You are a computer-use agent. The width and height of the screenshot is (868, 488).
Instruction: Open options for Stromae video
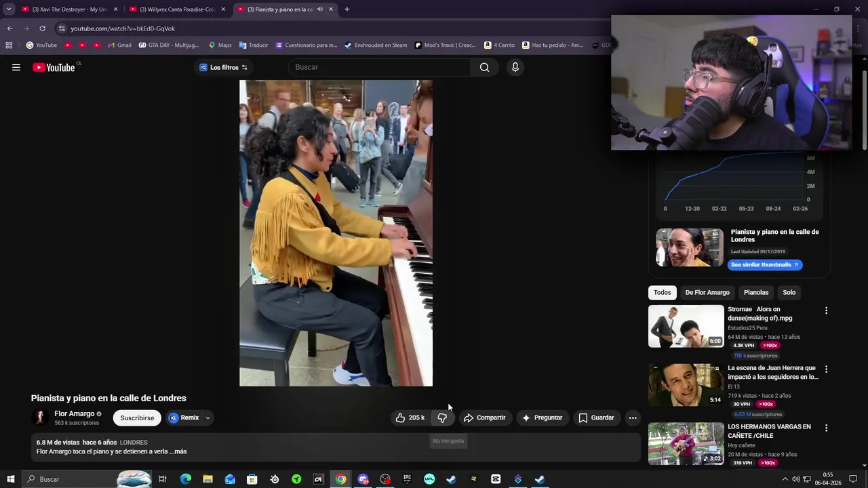tap(826, 310)
